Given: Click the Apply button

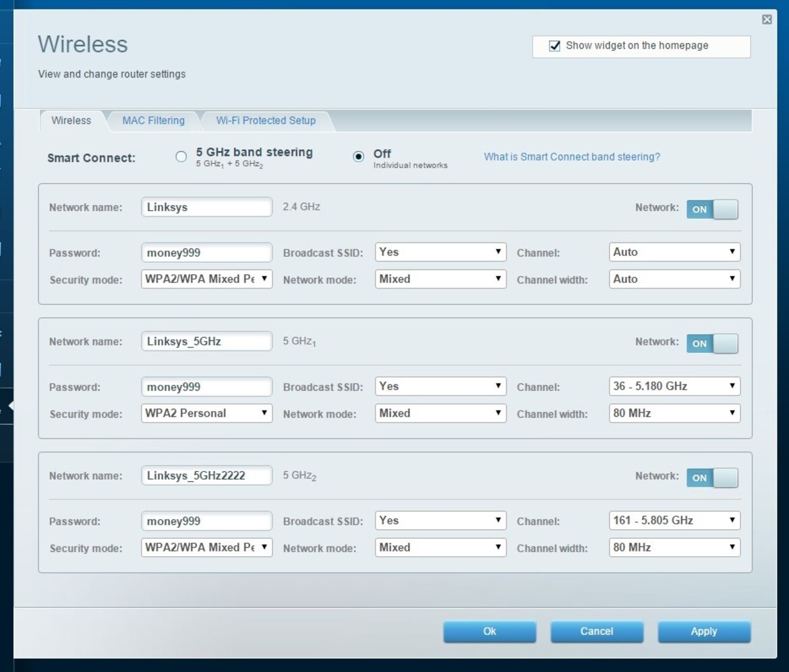Looking at the screenshot, I should click(704, 632).
